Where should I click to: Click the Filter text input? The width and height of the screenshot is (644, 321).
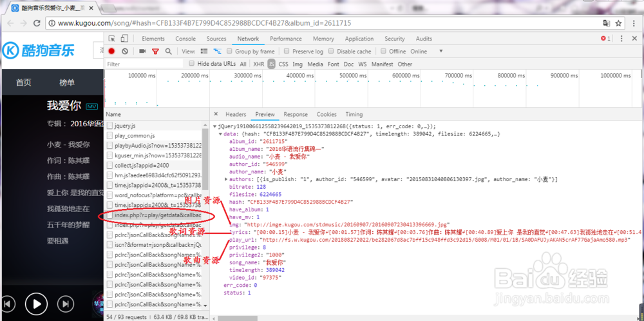pos(144,64)
